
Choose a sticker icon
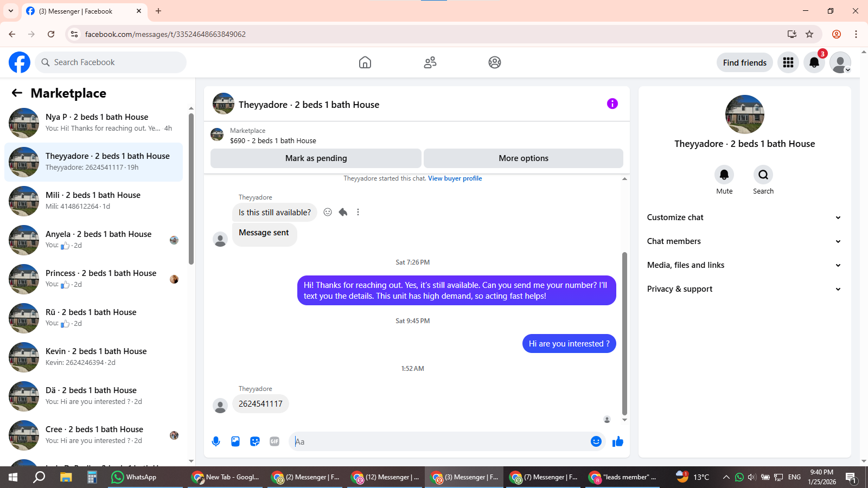coord(255,441)
